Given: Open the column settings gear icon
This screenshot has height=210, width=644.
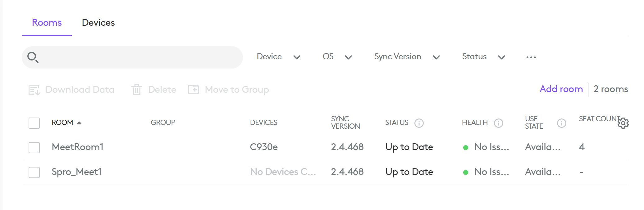Looking at the screenshot, I should tap(623, 123).
